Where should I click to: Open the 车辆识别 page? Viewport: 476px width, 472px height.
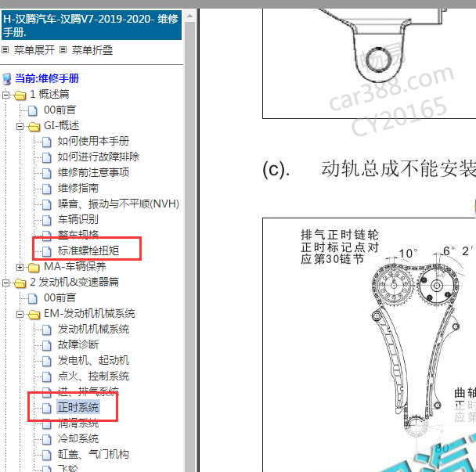pos(78,219)
